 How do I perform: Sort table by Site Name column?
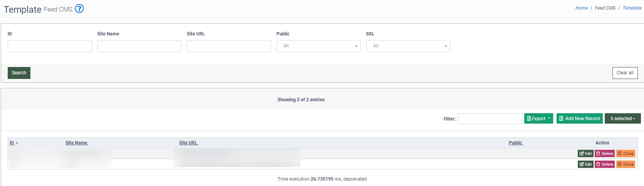77,143
